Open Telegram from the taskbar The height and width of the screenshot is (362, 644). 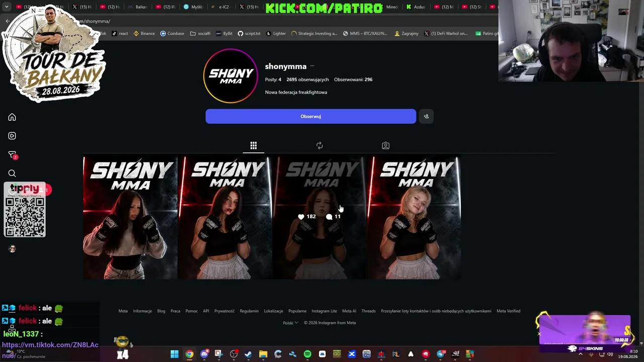coord(441,354)
